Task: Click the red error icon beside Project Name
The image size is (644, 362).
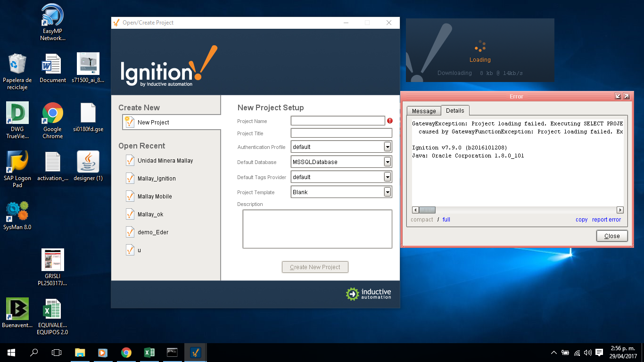Action: (390, 121)
